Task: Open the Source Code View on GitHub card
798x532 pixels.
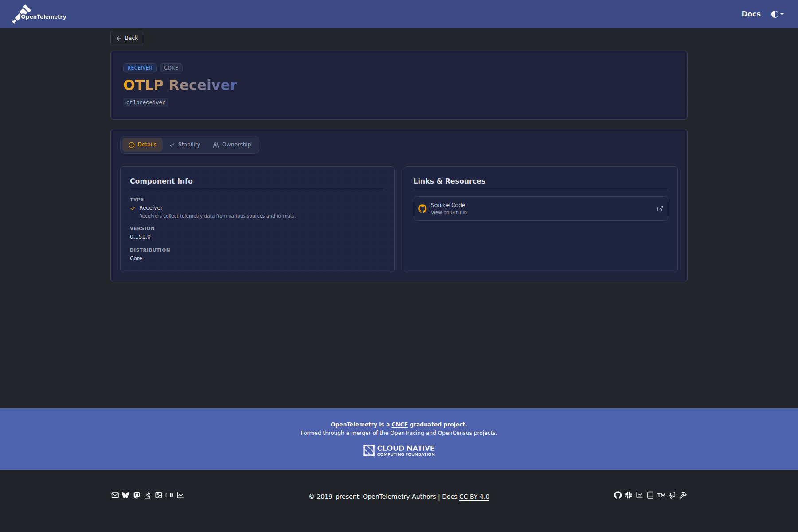Action: coord(541,209)
